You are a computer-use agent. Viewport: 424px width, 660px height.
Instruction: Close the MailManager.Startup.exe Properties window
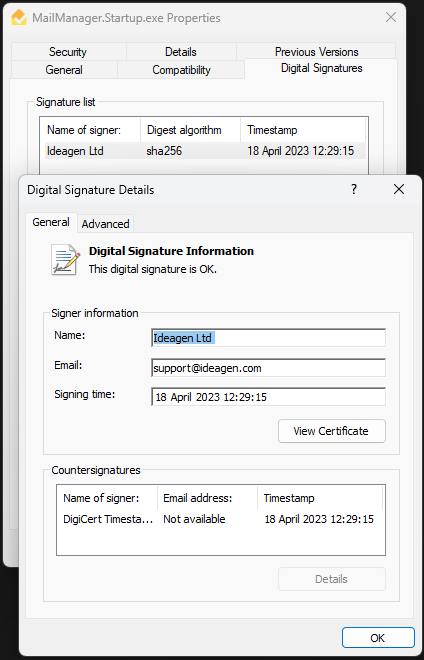coord(391,17)
